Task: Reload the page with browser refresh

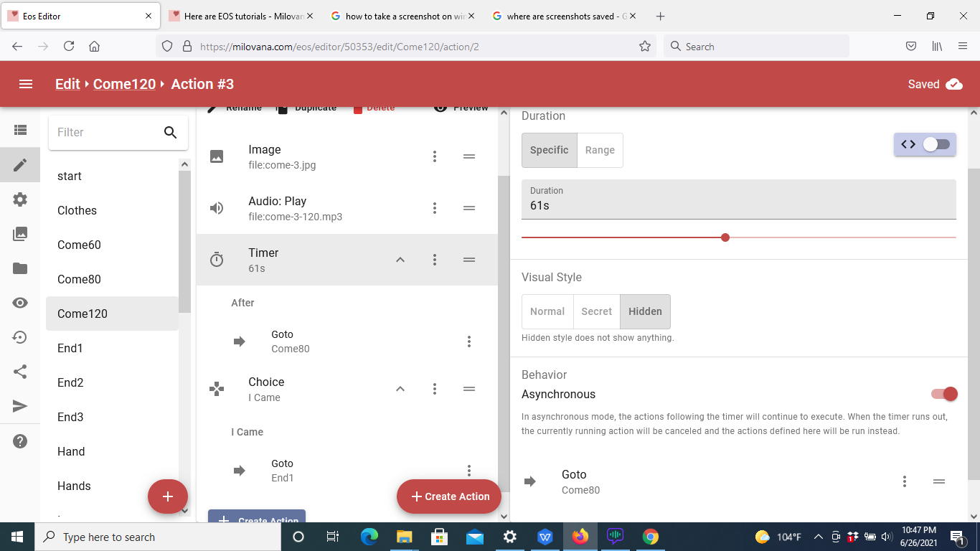Action: pos(69,46)
